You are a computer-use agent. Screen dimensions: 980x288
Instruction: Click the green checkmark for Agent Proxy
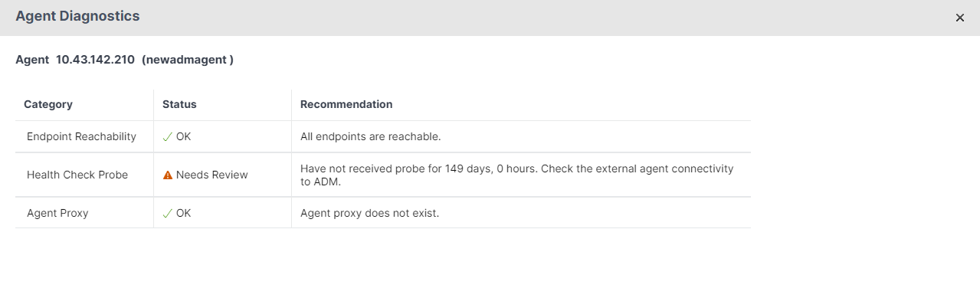click(x=167, y=213)
